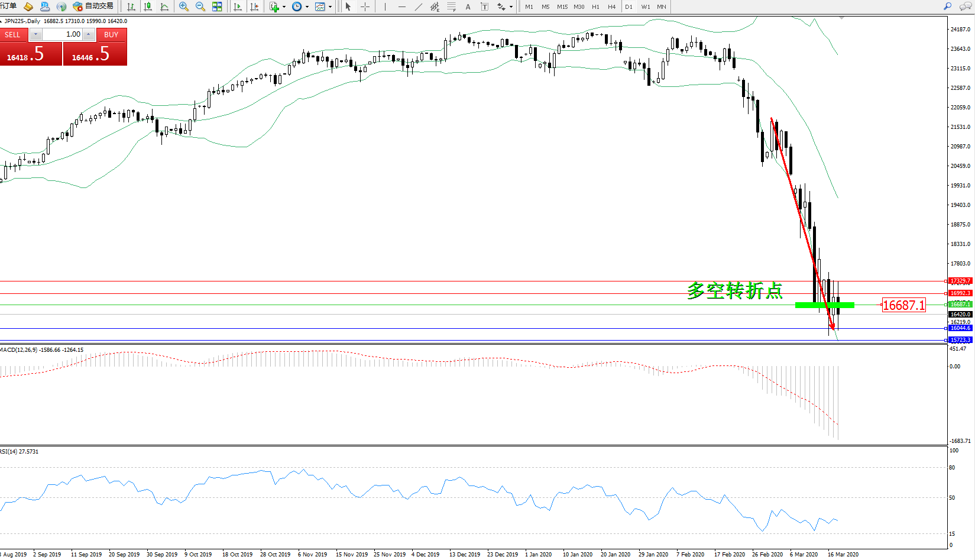The image size is (975, 560).
Task: Select the crosshair tool
Action: [365, 7]
